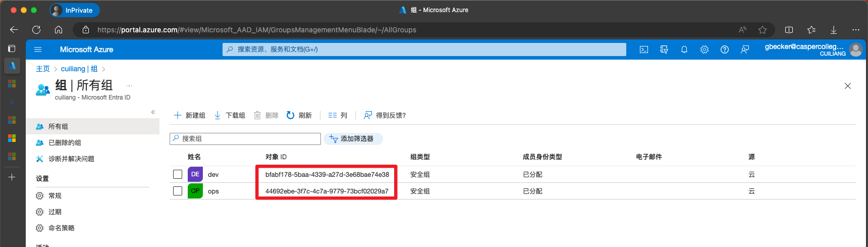Click New group (新建组)
This screenshot has height=247, width=868.
pos(189,115)
